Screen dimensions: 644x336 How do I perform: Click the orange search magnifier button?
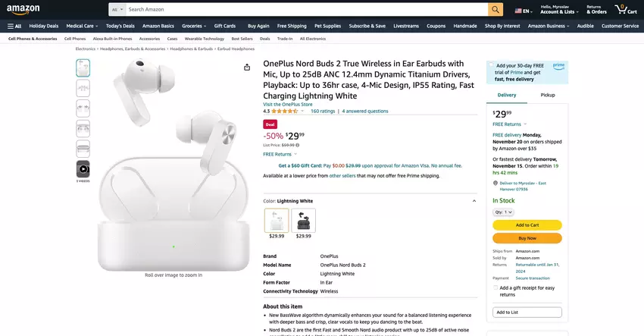click(x=496, y=9)
